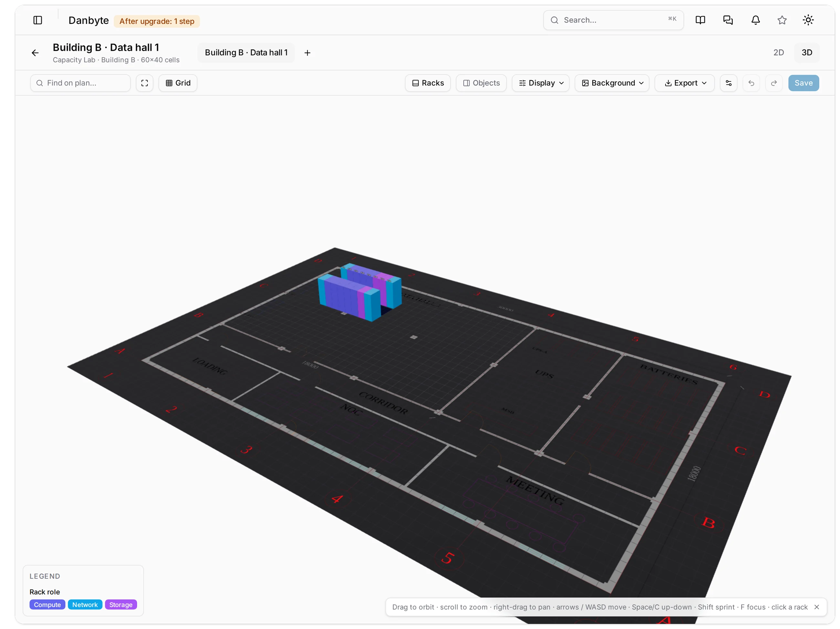Focus the global Search field

click(613, 20)
